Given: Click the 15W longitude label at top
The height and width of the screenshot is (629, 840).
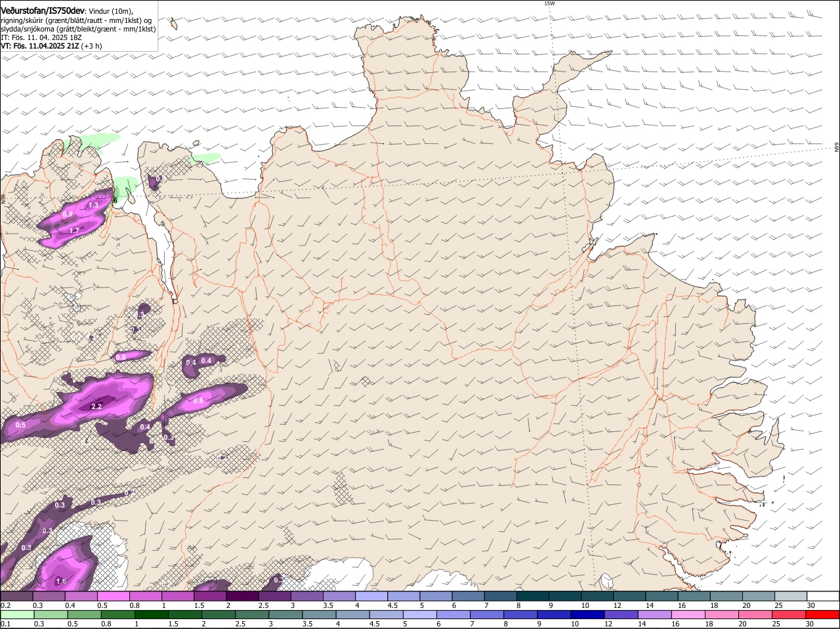Looking at the screenshot, I should point(549,3).
